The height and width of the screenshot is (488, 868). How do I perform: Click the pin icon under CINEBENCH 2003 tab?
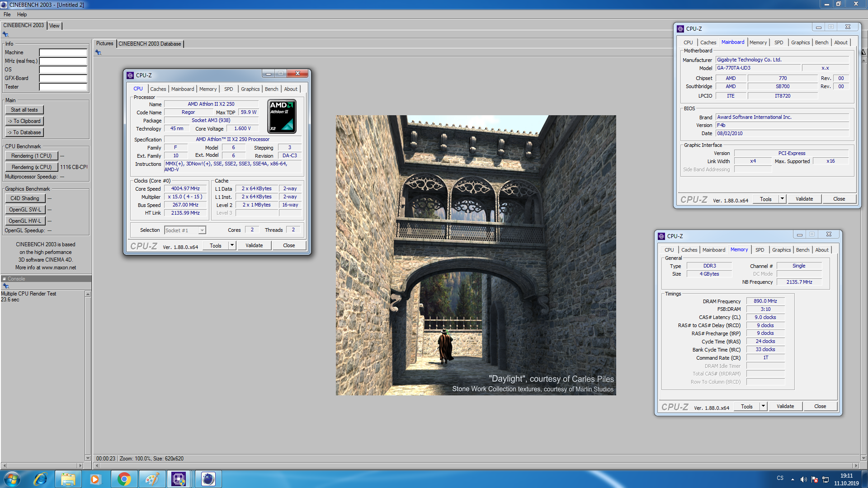[5, 34]
